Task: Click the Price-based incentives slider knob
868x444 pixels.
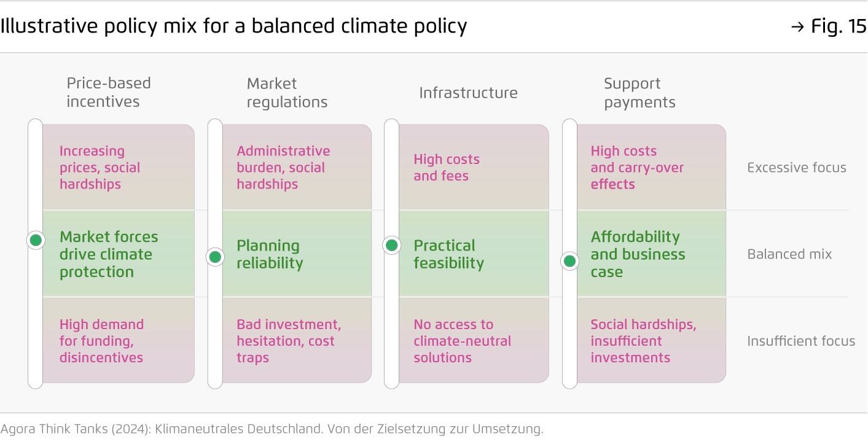Action: coord(36,240)
